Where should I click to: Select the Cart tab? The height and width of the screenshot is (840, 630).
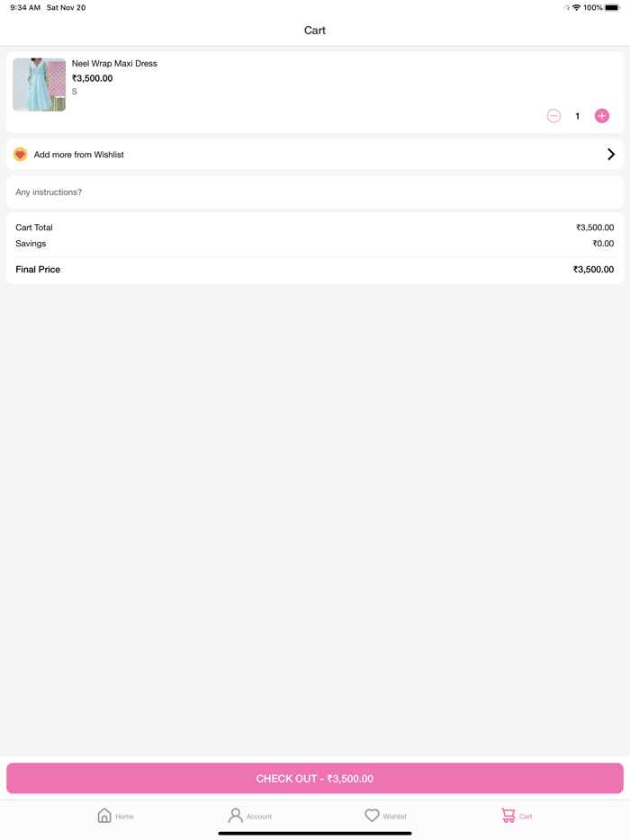click(x=517, y=816)
